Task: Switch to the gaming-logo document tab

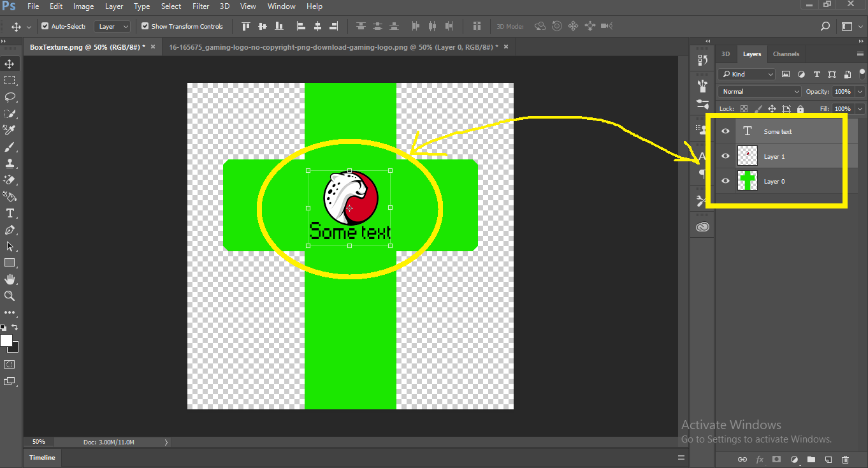Action: tap(338, 47)
